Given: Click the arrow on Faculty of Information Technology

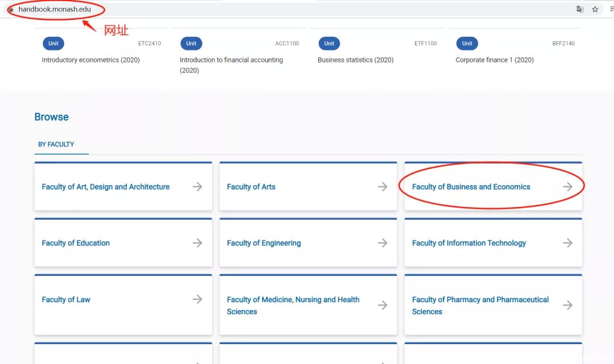Looking at the screenshot, I should tap(568, 243).
